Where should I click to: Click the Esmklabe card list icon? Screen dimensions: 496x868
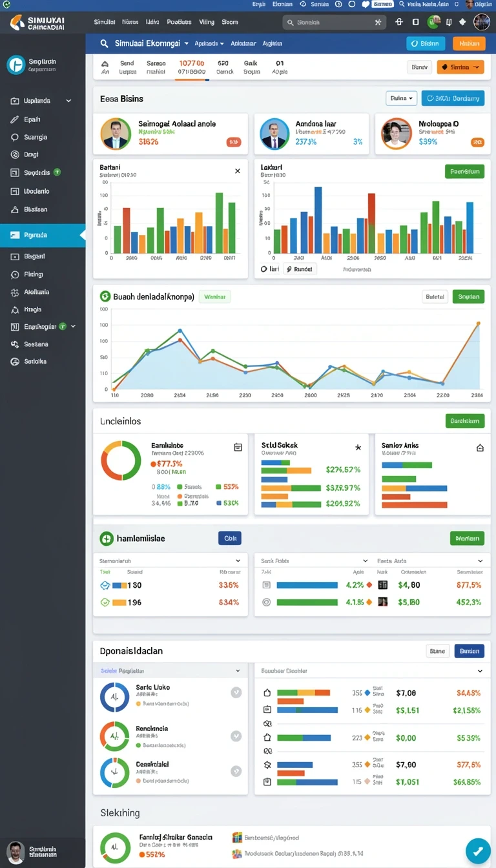[237, 447]
